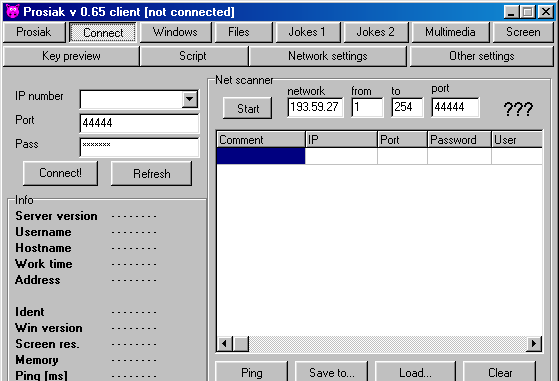Maximize the Prosiak client window
Image resolution: width=559 pixels, height=381 pixels.
click(528, 12)
